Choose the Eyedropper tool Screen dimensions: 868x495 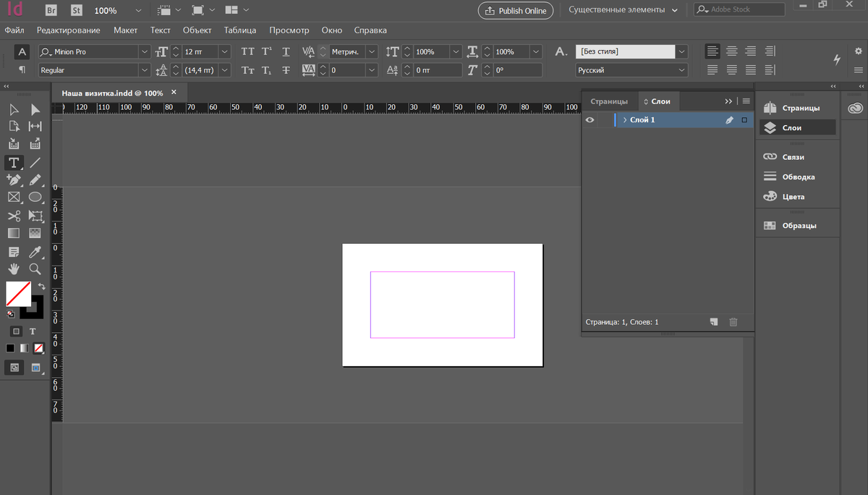[35, 252]
